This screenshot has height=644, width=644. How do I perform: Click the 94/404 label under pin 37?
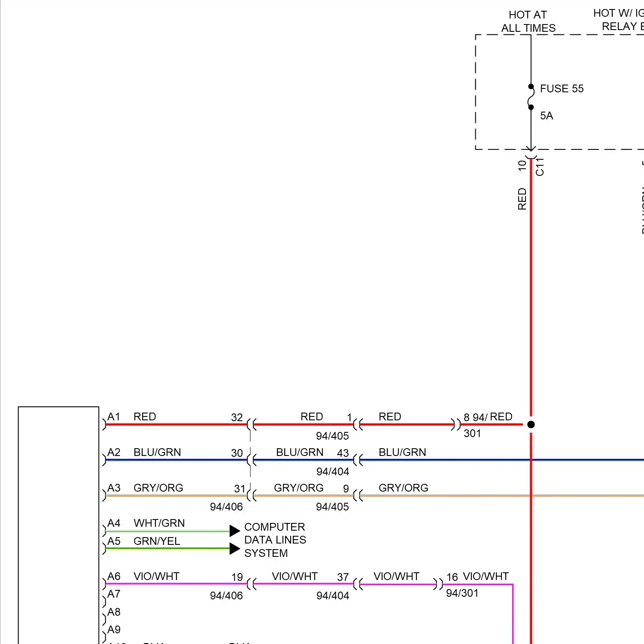333,595
